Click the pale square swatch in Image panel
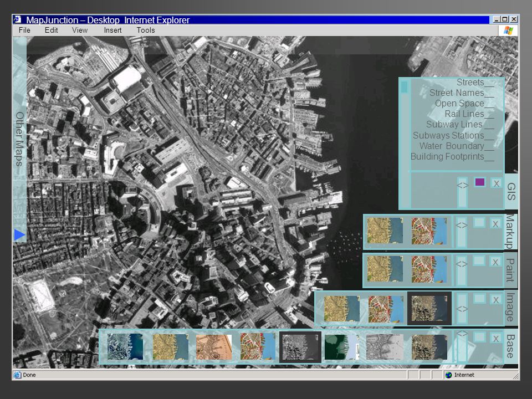532x399 pixels. coord(479,299)
